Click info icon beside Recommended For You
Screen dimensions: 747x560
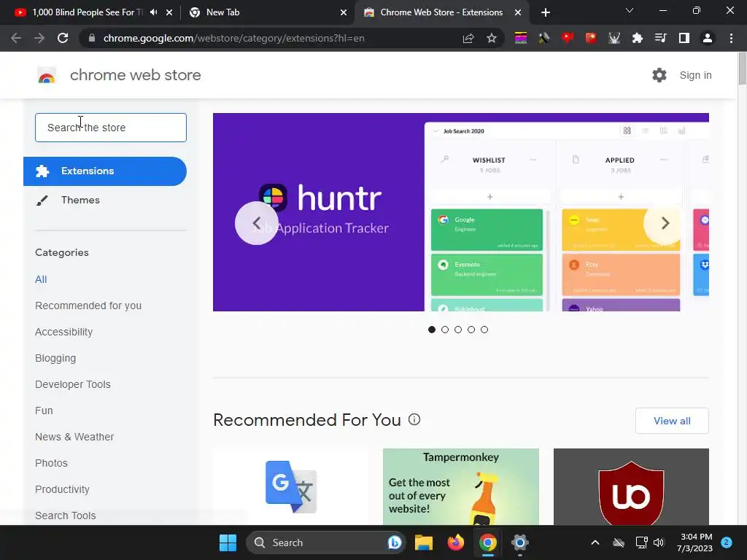[x=414, y=419]
